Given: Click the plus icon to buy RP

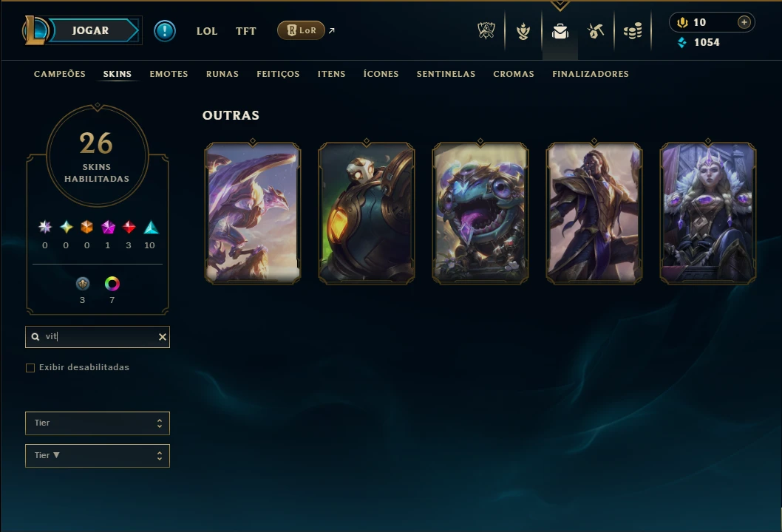Looking at the screenshot, I should (744, 22).
